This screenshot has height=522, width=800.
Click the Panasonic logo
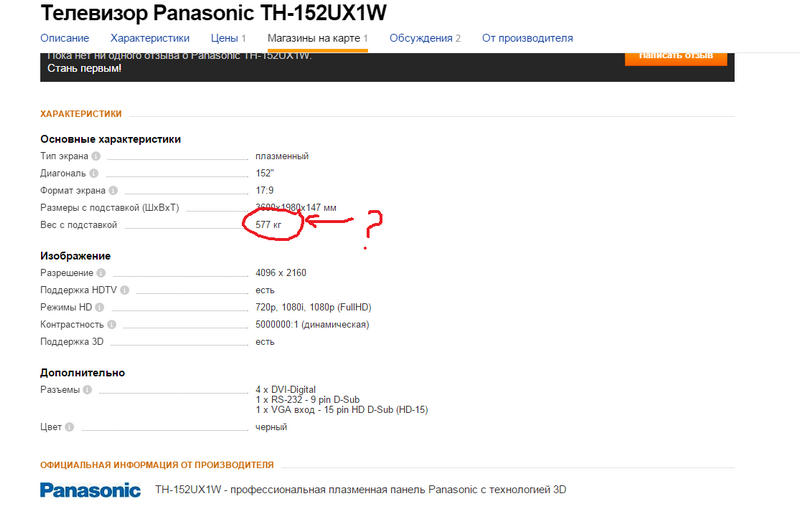(90, 490)
